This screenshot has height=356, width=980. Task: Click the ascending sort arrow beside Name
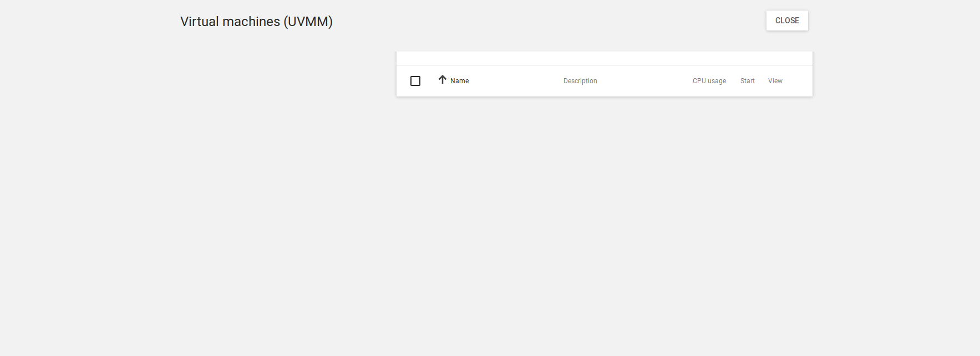point(442,80)
